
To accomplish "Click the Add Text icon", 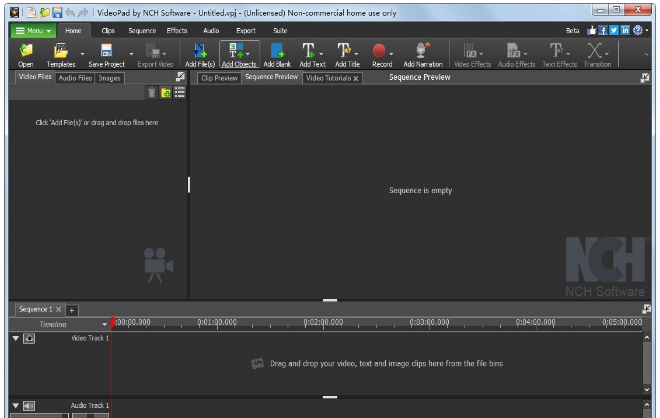I will [310, 50].
